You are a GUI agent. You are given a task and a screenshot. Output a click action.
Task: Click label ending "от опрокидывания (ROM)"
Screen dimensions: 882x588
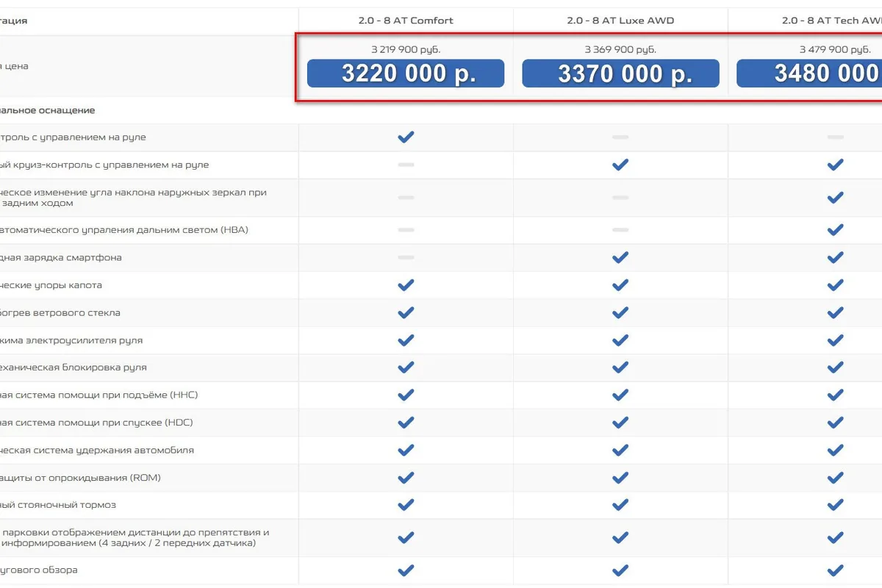pyautogui.click(x=80, y=478)
